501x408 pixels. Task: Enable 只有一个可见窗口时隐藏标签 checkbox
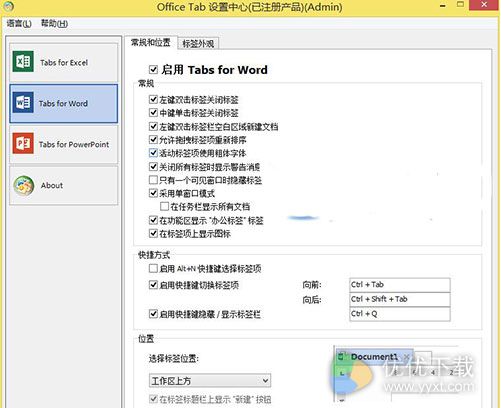[153, 180]
